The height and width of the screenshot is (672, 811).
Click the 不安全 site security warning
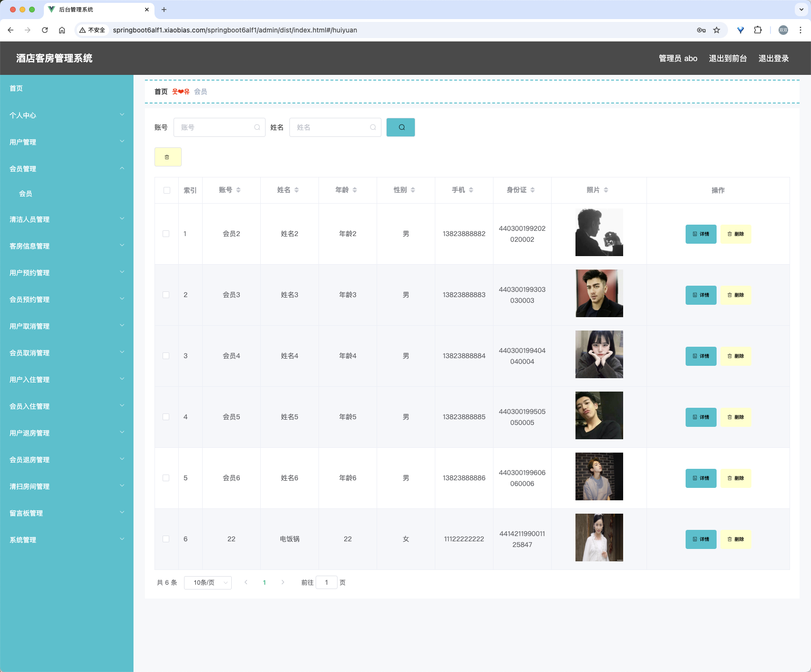(x=92, y=30)
